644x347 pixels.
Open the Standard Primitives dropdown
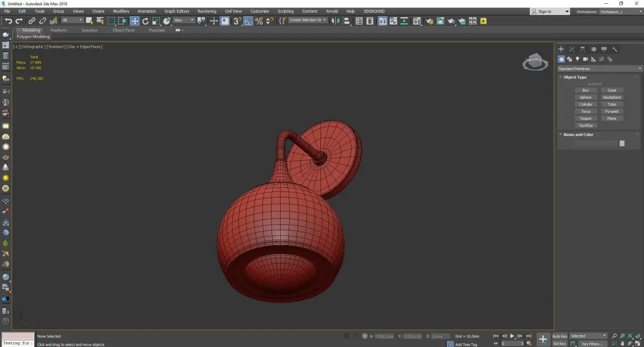(599, 69)
